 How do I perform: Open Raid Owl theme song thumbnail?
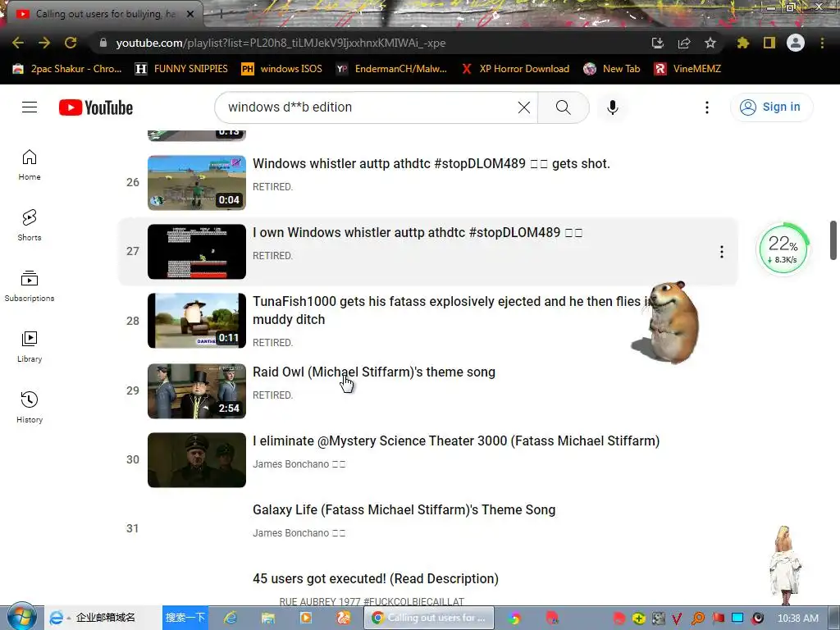[x=197, y=391]
